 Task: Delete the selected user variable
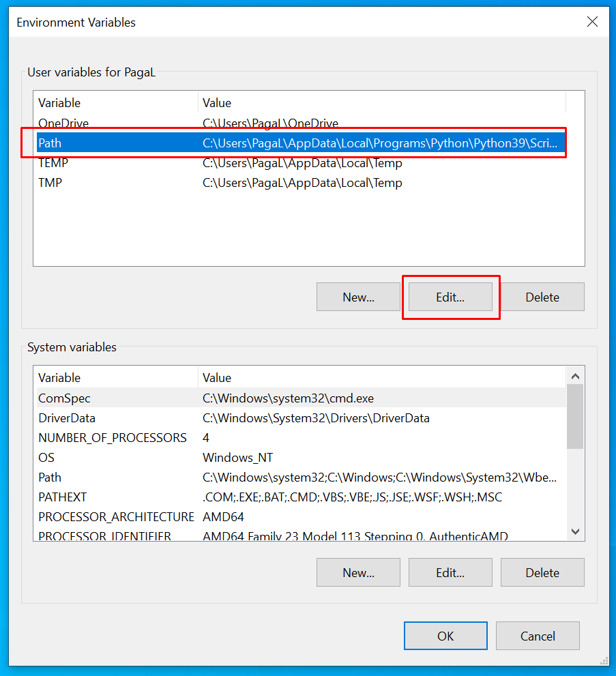pyautogui.click(x=542, y=297)
